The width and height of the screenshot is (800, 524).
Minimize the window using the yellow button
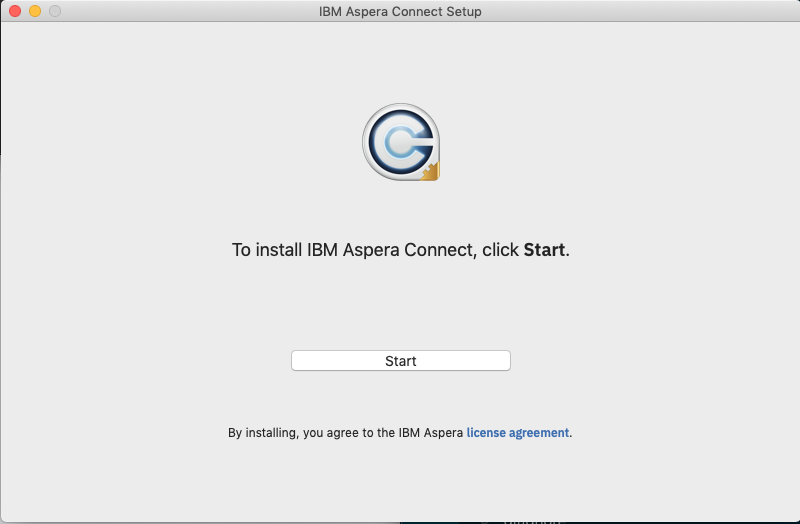click(x=35, y=11)
